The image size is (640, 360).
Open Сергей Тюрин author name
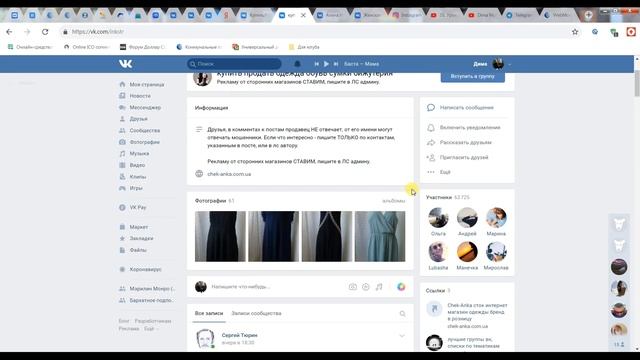pyautogui.click(x=240, y=335)
